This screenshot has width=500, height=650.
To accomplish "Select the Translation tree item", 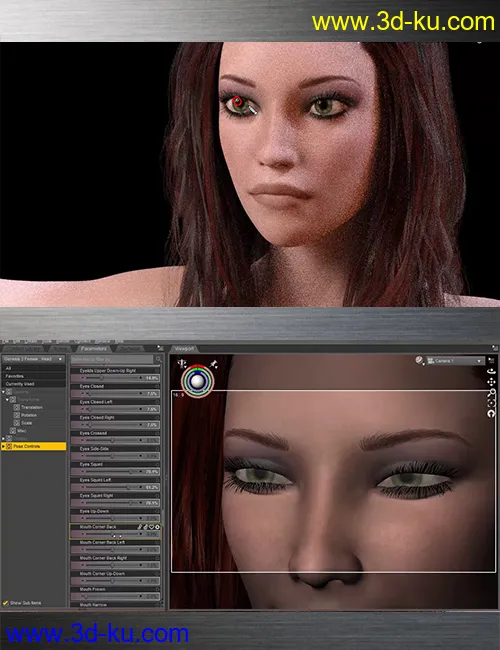I will click(32, 407).
